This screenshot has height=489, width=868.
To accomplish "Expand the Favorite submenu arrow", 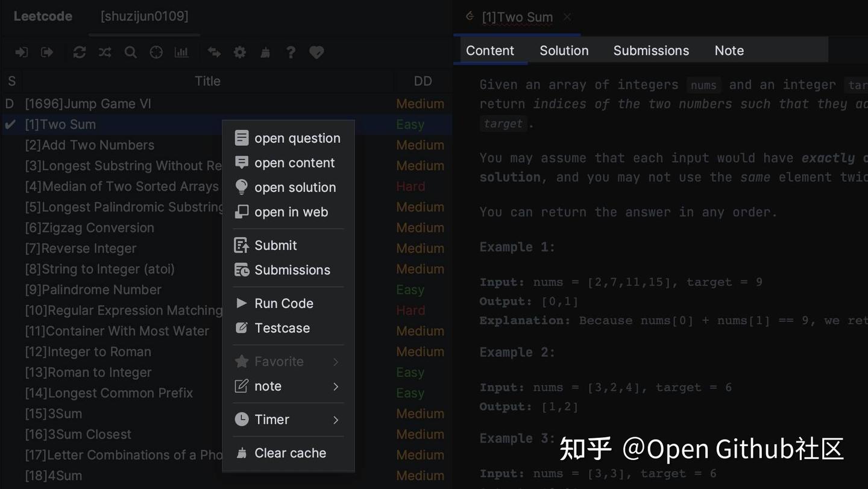I will (x=336, y=362).
